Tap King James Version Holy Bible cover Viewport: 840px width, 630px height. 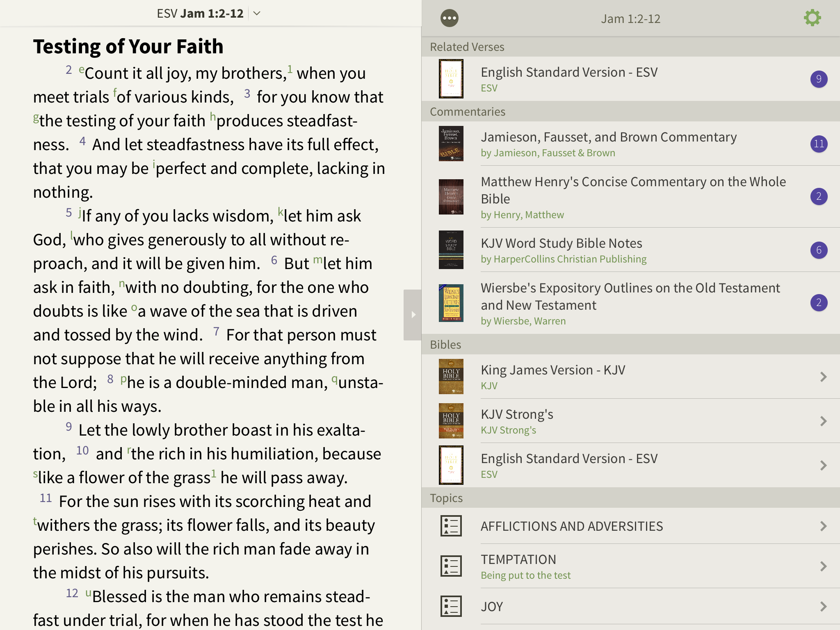point(451,377)
